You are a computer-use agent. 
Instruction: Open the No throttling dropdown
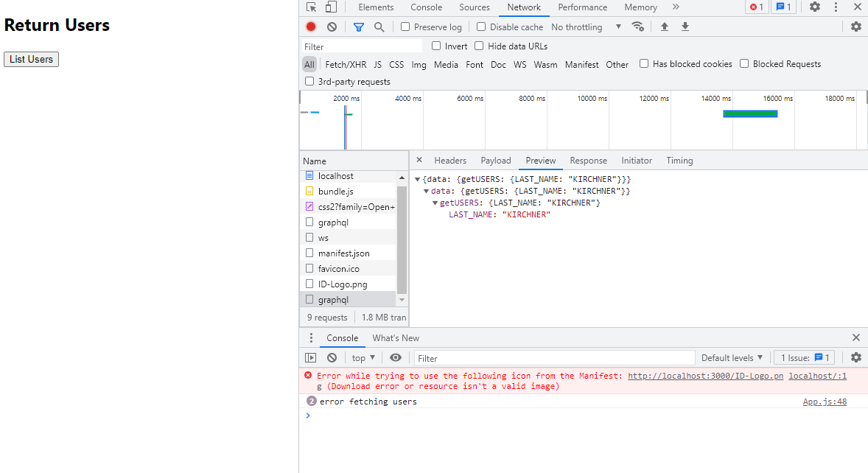point(587,27)
